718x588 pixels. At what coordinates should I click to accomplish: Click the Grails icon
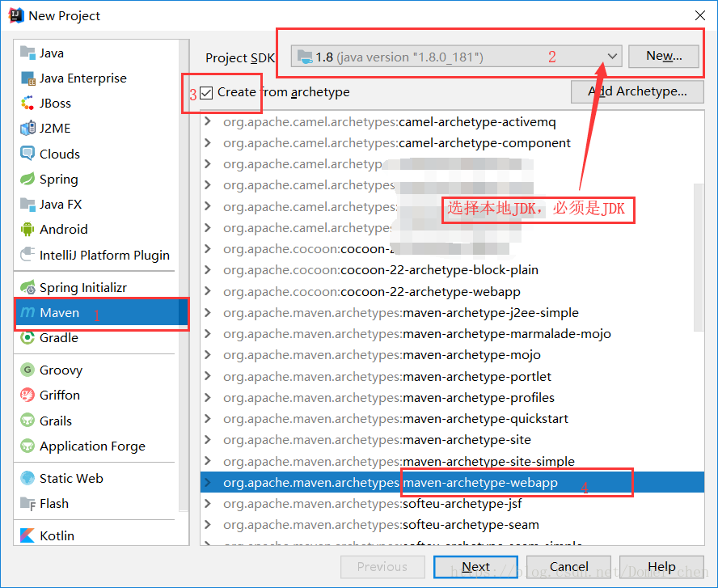pos(27,420)
